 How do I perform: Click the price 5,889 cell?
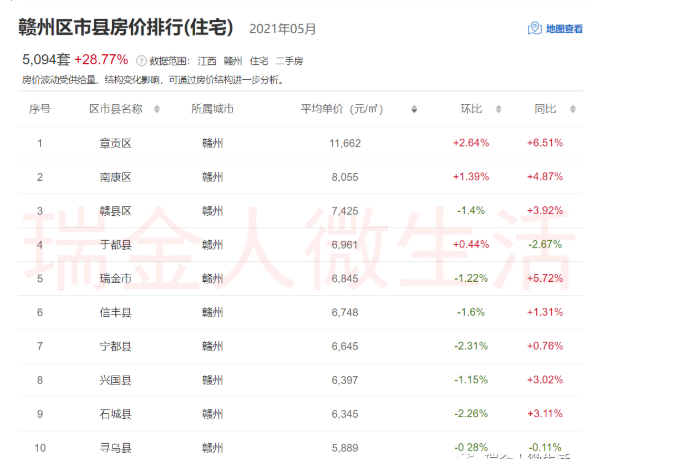point(345,448)
